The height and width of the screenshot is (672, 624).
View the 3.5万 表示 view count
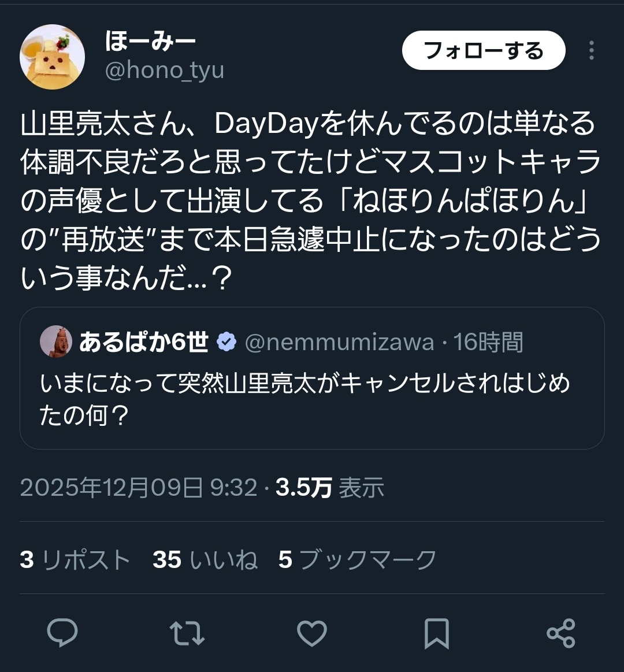pyautogui.click(x=330, y=488)
